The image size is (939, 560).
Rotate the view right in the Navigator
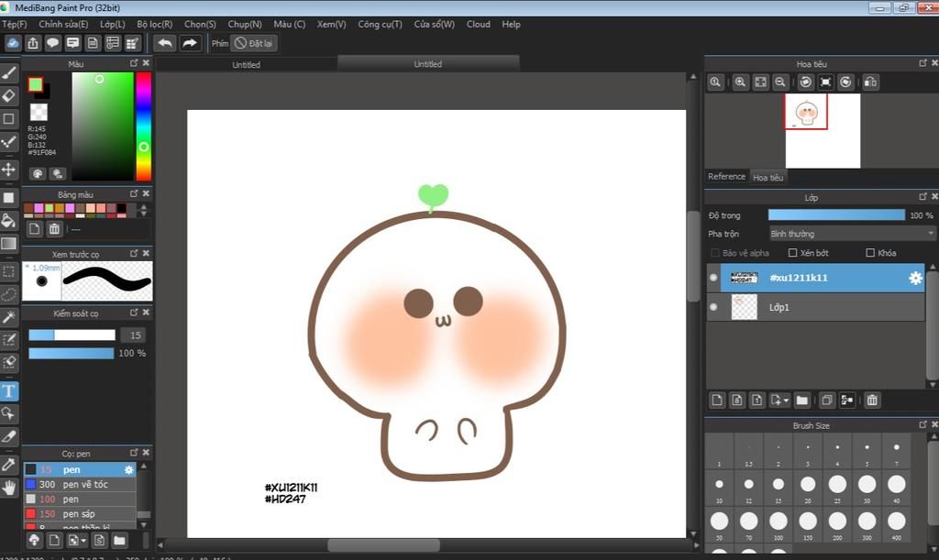pos(845,82)
